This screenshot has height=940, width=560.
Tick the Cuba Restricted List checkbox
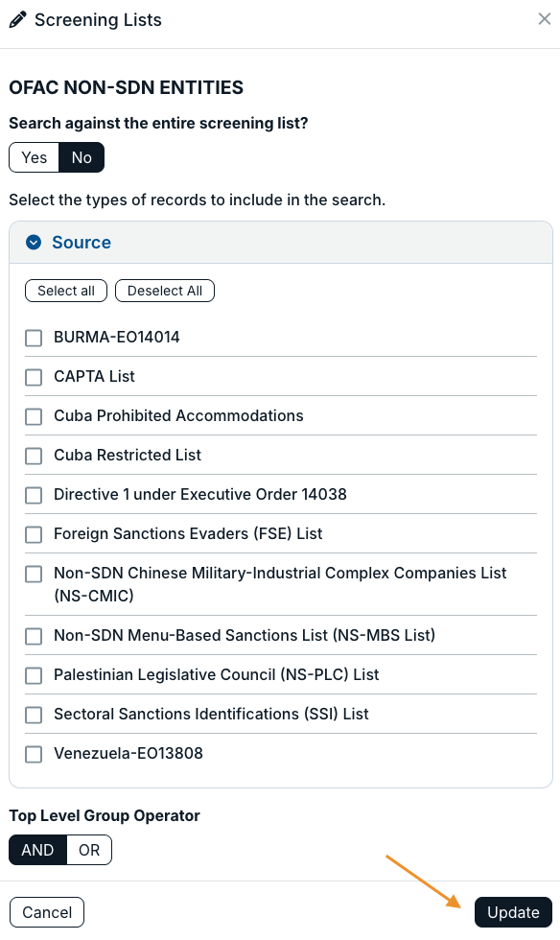(x=34, y=456)
